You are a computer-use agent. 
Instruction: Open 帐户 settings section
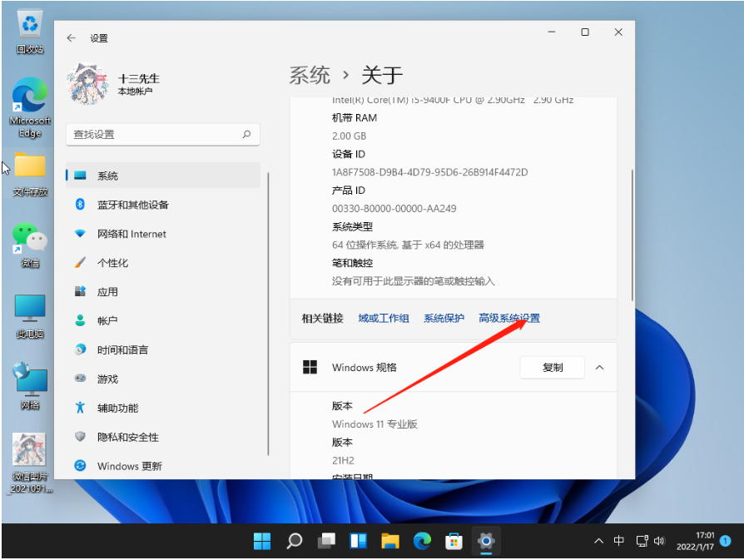point(107,321)
